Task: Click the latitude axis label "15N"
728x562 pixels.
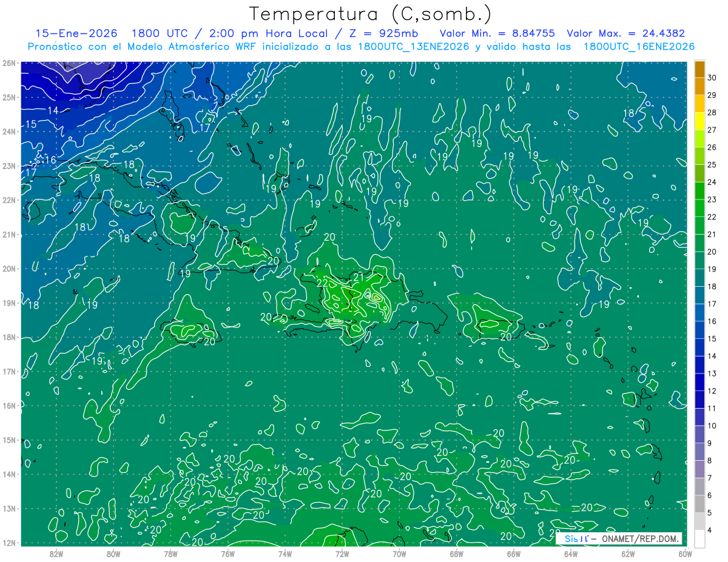Action: pos(8,440)
